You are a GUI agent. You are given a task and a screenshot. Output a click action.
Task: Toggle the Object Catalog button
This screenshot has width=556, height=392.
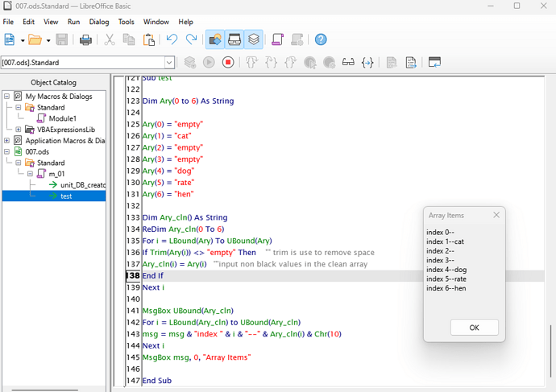[x=215, y=39]
